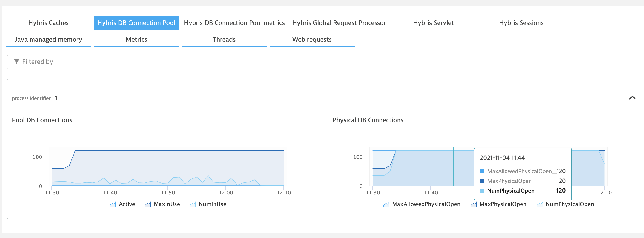Click the Filtered by input field
This screenshot has width=644, height=238.
coord(325,62)
